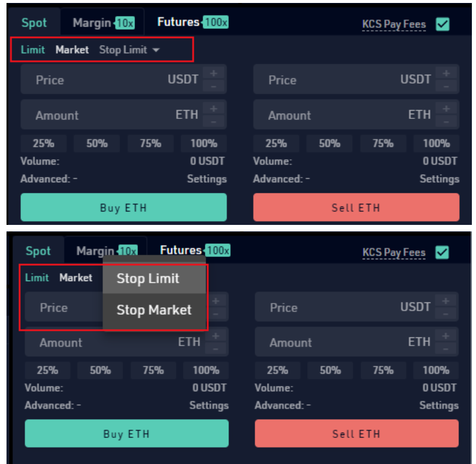
Task: Increase sell Price with plus stepper, top panel
Action: [446, 73]
